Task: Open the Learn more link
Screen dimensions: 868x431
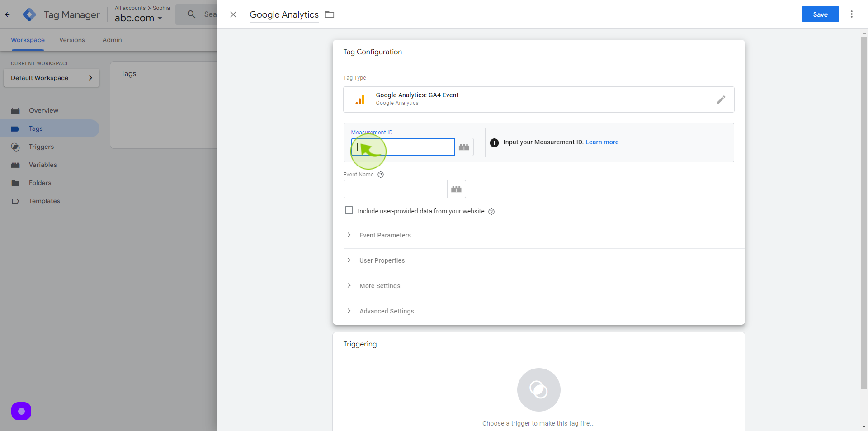Action: [602, 142]
